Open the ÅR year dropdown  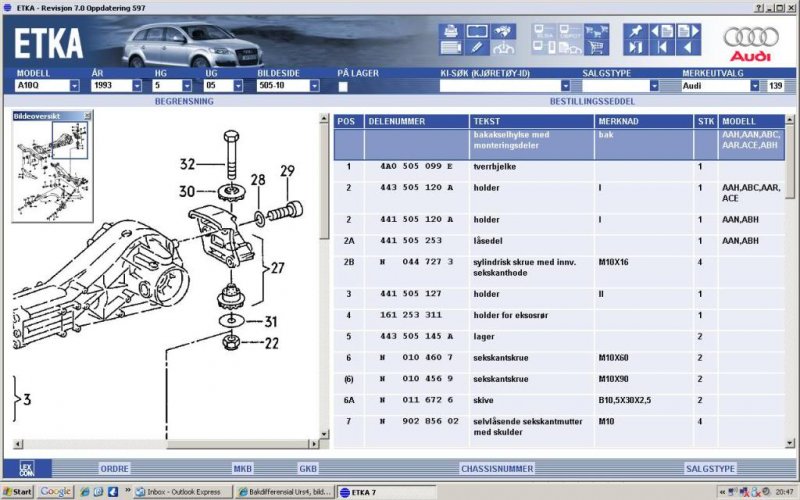click(136, 86)
